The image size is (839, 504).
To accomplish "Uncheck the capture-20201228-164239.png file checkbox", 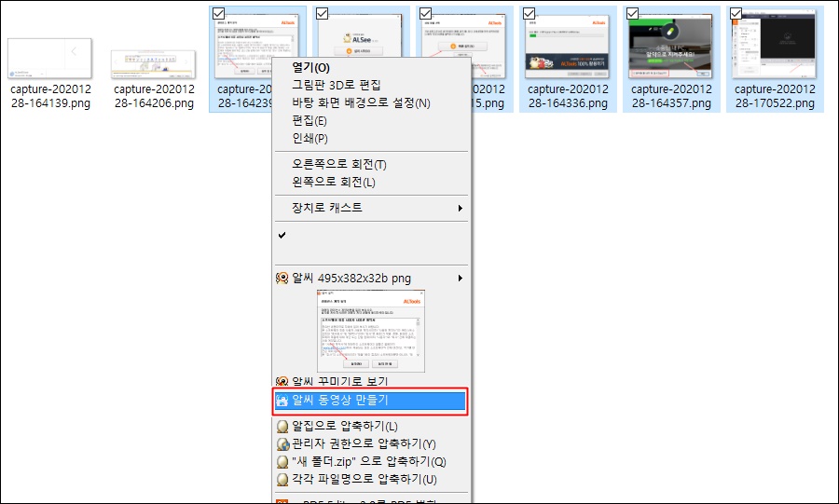I will tap(218, 13).
